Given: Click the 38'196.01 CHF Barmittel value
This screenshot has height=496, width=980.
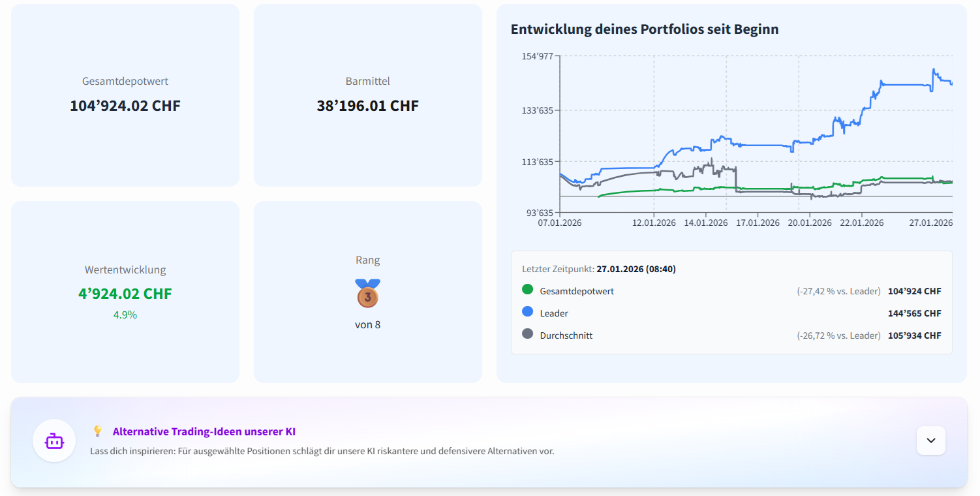Looking at the screenshot, I should pyautogui.click(x=367, y=106).
